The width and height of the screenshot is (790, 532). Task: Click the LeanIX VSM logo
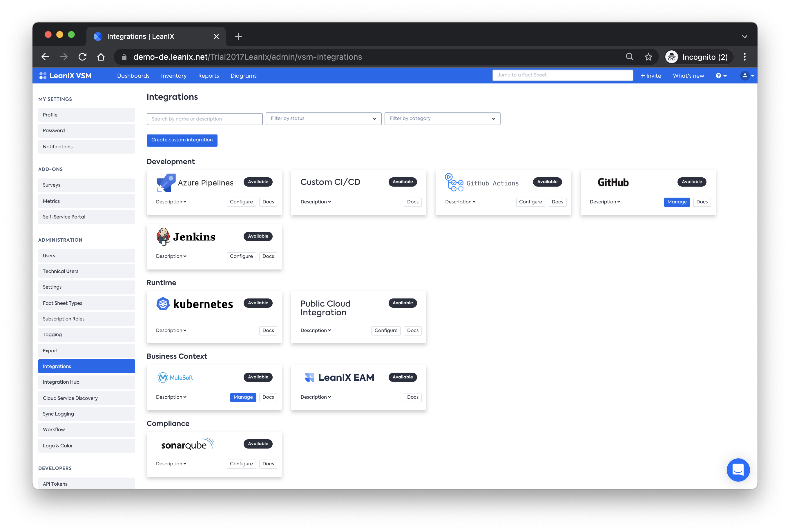[x=66, y=76]
